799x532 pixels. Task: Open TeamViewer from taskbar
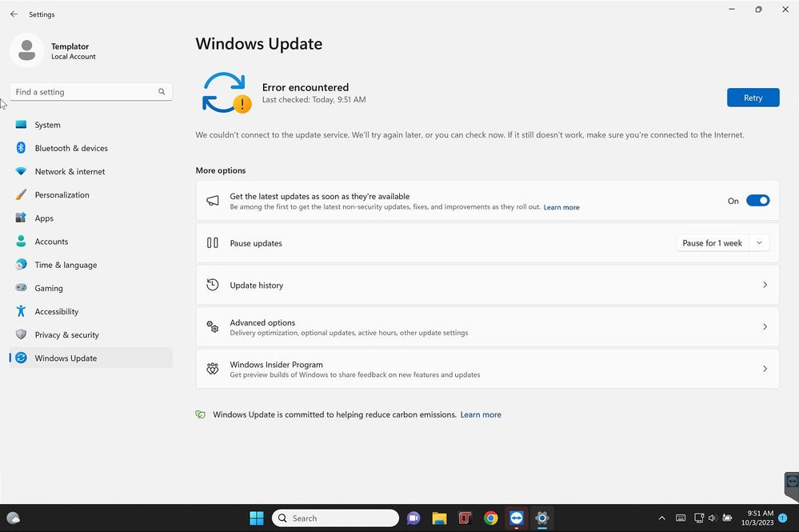tap(516, 518)
